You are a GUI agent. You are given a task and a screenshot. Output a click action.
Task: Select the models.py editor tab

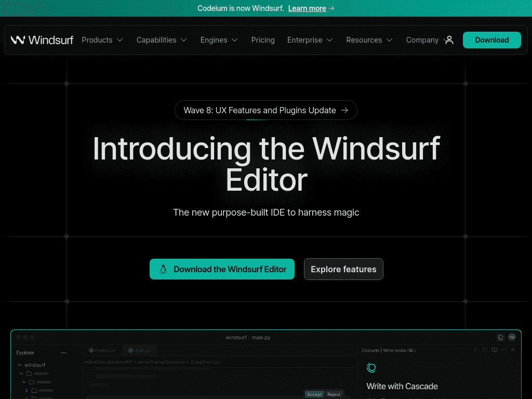pyautogui.click(x=102, y=350)
